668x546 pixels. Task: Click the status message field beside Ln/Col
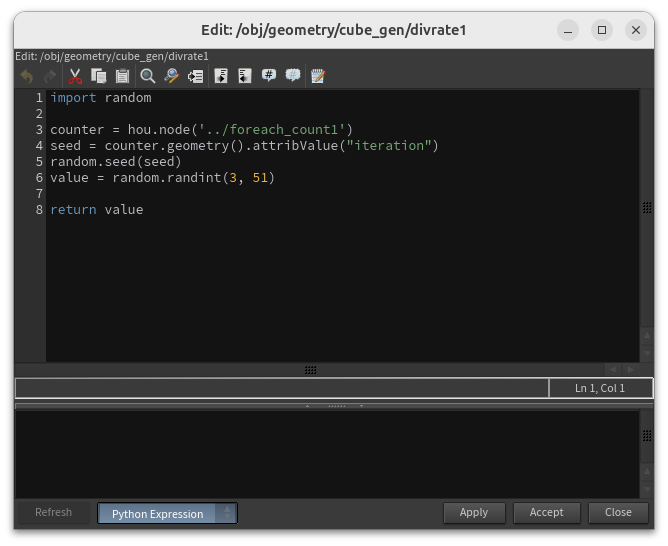point(282,388)
